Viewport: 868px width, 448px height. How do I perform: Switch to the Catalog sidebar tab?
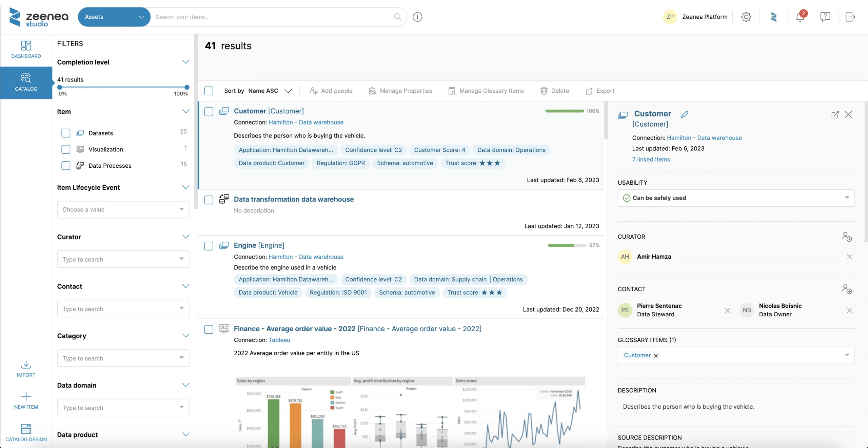pyautogui.click(x=26, y=82)
